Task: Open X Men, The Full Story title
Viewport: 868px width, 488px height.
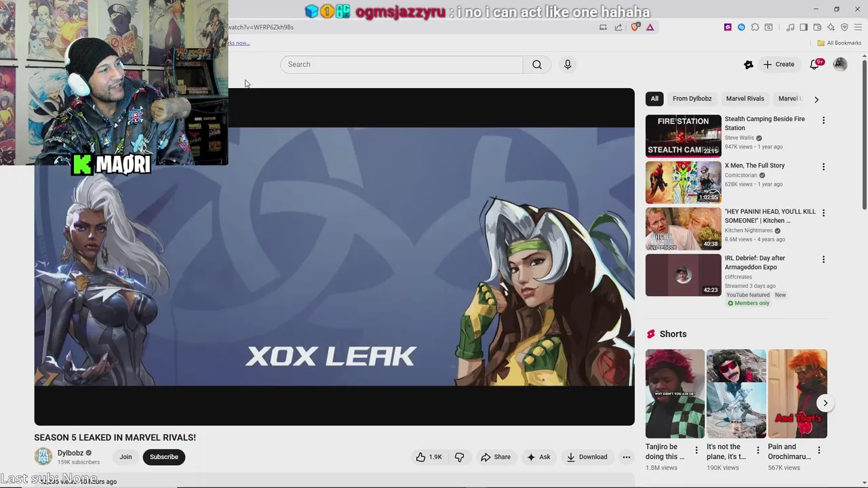Action: point(755,165)
